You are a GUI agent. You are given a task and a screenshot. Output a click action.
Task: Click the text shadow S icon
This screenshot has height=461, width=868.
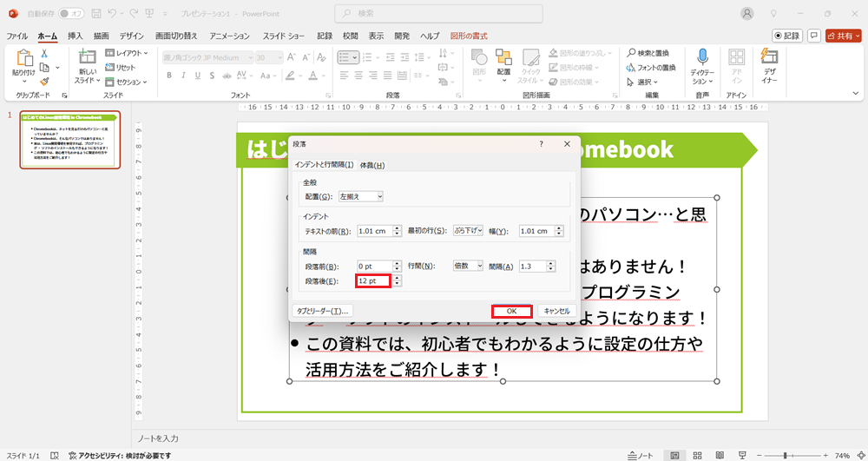(x=212, y=76)
